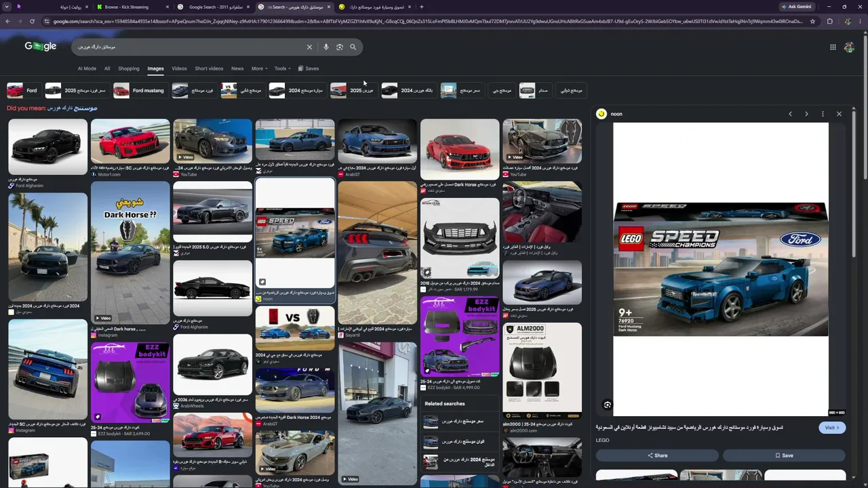Show previous image in preview panel

790,114
